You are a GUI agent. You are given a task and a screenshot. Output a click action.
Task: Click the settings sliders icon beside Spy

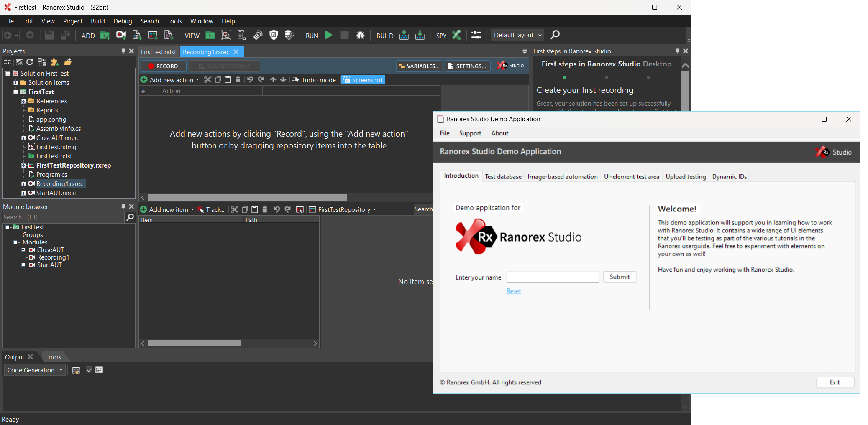476,35
